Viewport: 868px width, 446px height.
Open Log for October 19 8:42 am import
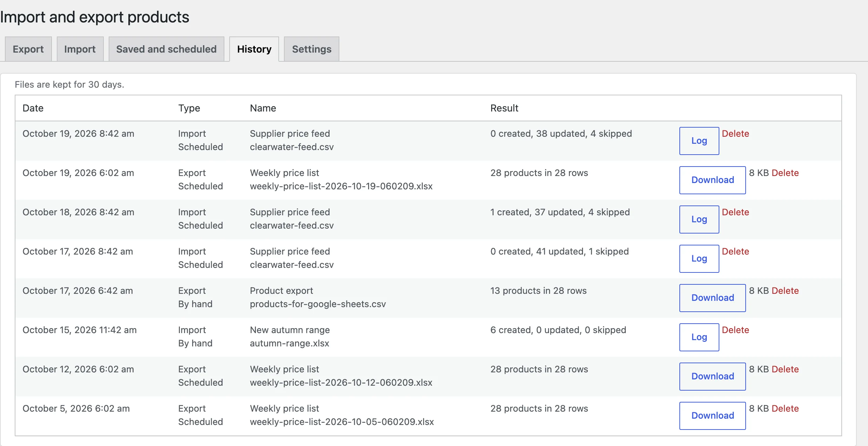pos(699,141)
